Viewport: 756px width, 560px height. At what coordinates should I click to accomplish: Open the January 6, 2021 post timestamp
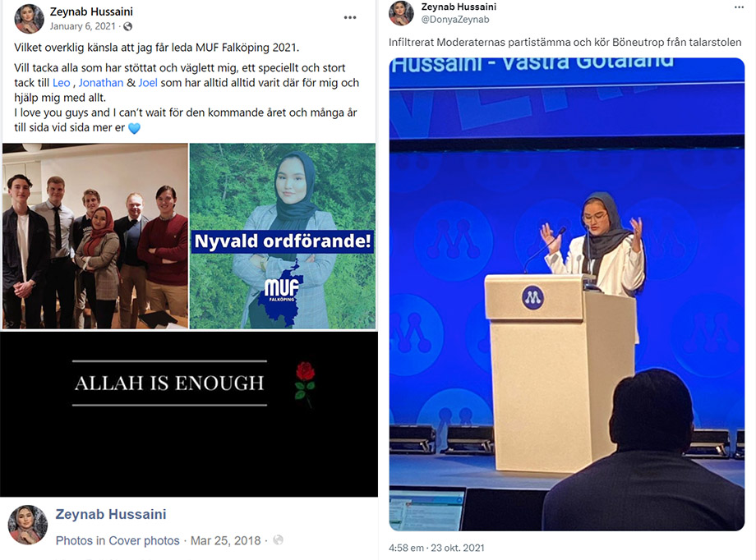coord(82,26)
